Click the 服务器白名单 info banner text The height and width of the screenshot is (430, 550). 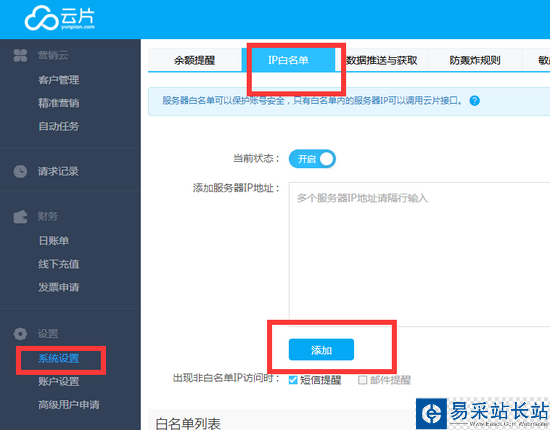click(312, 101)
